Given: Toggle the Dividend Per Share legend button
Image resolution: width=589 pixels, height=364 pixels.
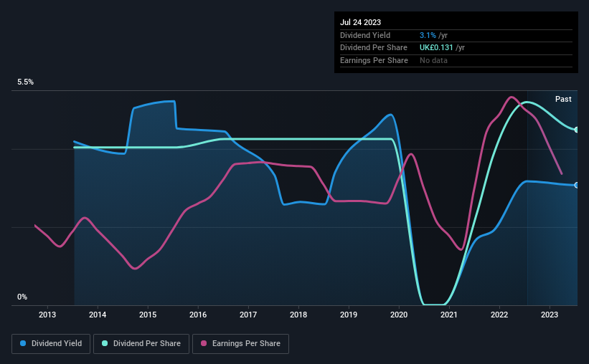Looking at the screenshot, I should click(x=141, y=343).
